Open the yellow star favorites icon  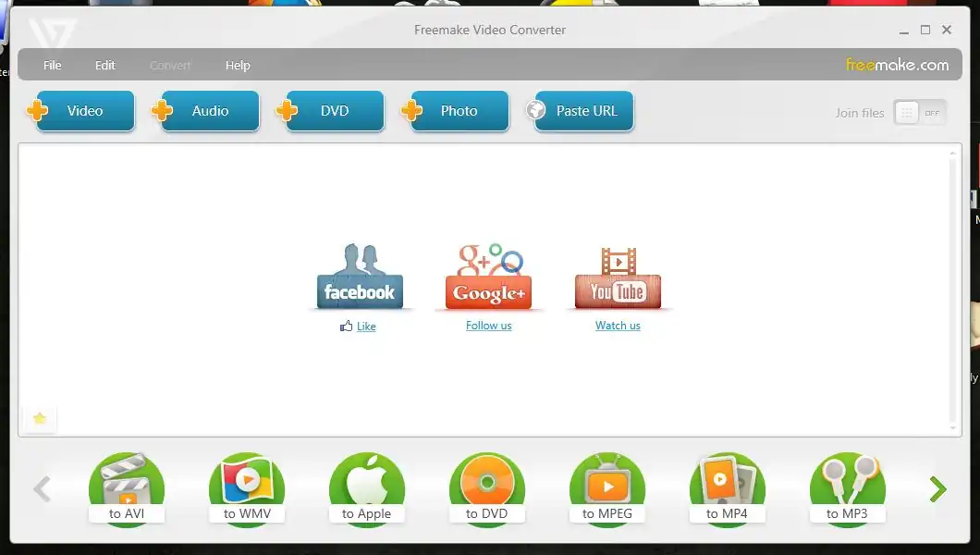pyautogui.click(x=40, y=419)
